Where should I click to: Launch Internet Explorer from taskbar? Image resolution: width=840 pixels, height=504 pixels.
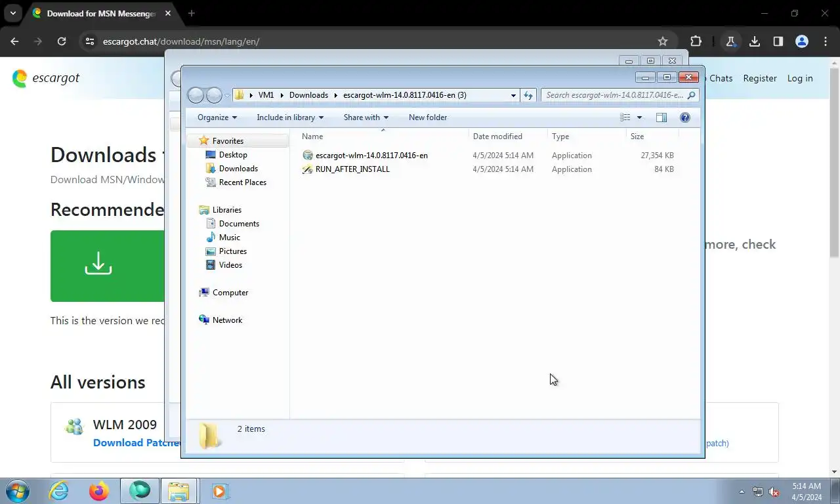(59, 491)
